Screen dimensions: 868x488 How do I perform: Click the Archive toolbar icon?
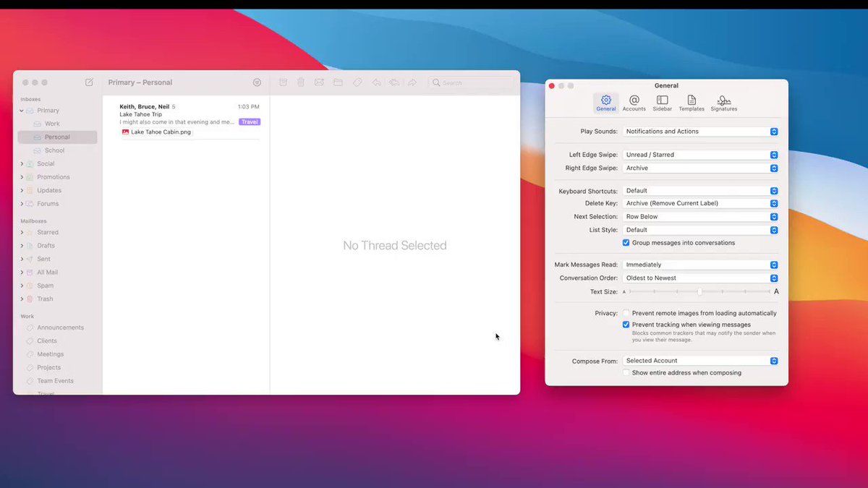point(283,82)
